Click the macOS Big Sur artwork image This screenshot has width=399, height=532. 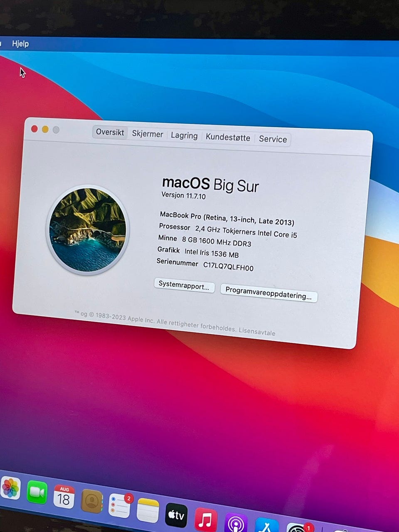88,230
